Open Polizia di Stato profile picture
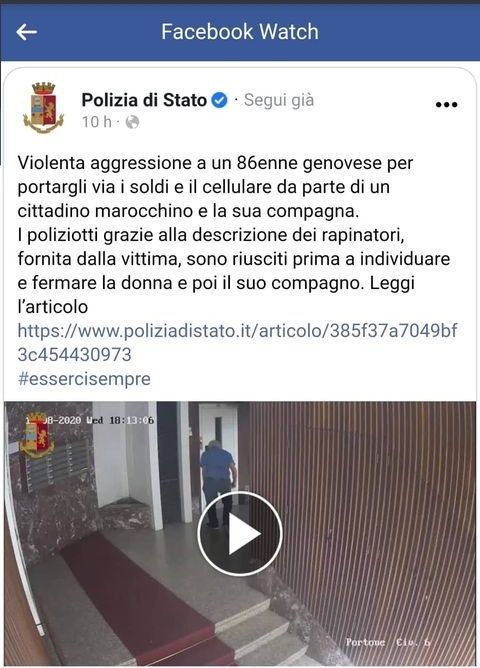Screen dimensions: 480x668 pyautogui.click(x=43, y=107)
